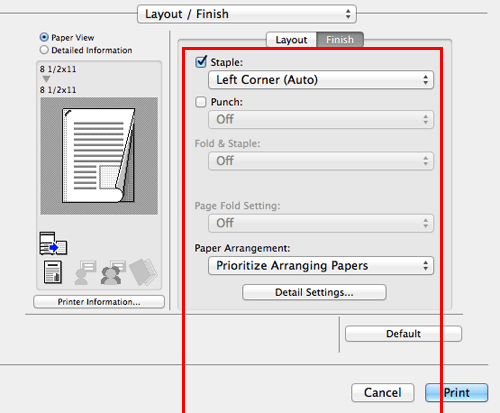Click the Paper Arrangement label

[x=242, y=248]
